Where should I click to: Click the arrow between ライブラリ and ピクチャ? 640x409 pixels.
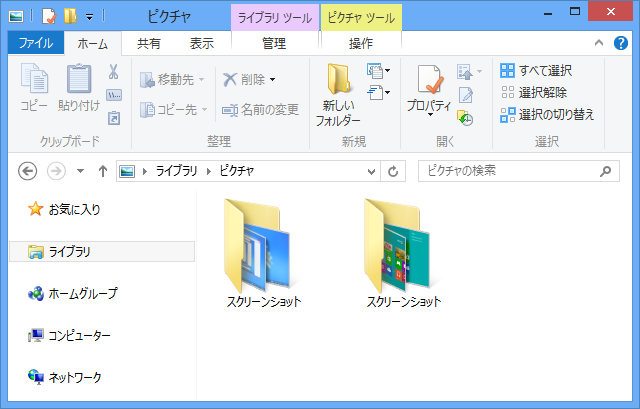click(209, 171)
